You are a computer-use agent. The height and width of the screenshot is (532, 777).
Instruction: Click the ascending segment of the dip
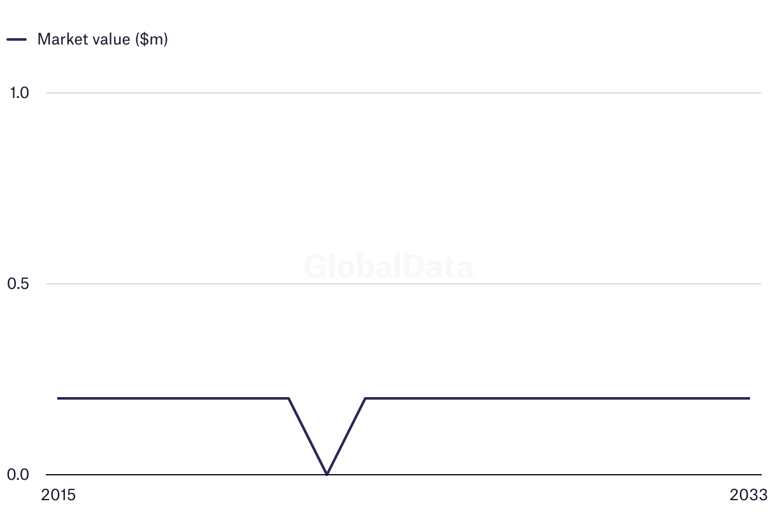346,437
